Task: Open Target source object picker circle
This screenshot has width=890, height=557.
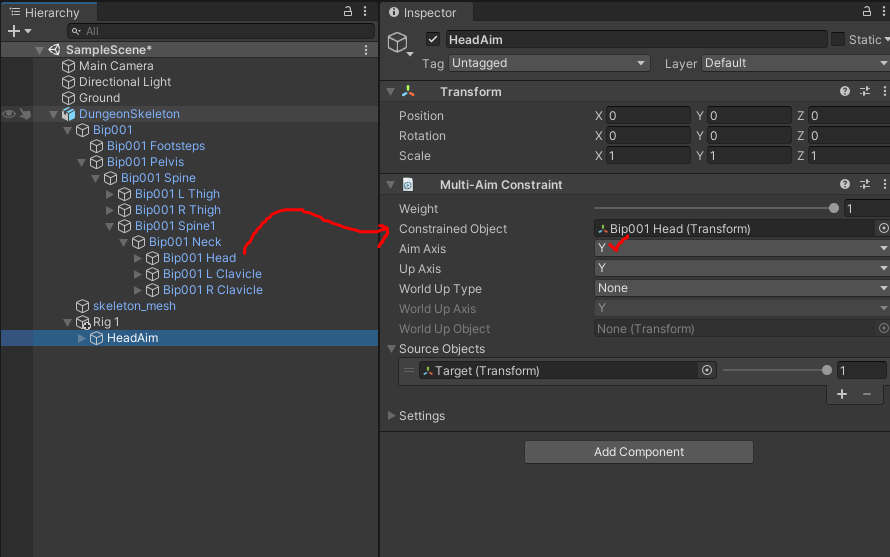Action: pos(707,371)
